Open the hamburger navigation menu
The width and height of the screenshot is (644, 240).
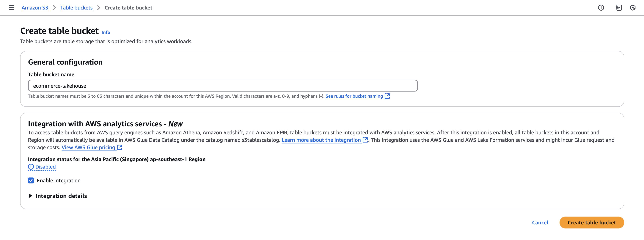(12, 8)
